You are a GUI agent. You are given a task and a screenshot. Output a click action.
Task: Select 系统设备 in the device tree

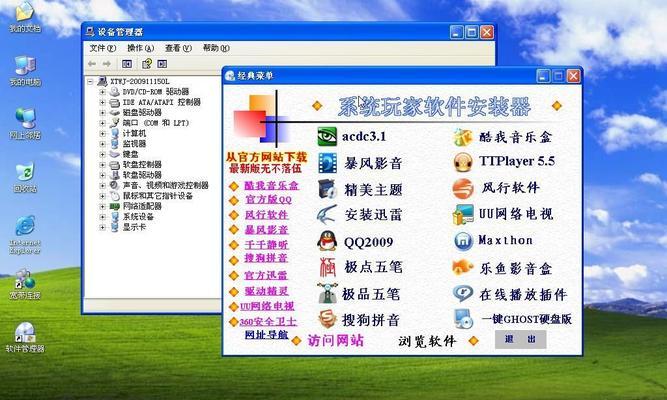[x=138, y=217]
